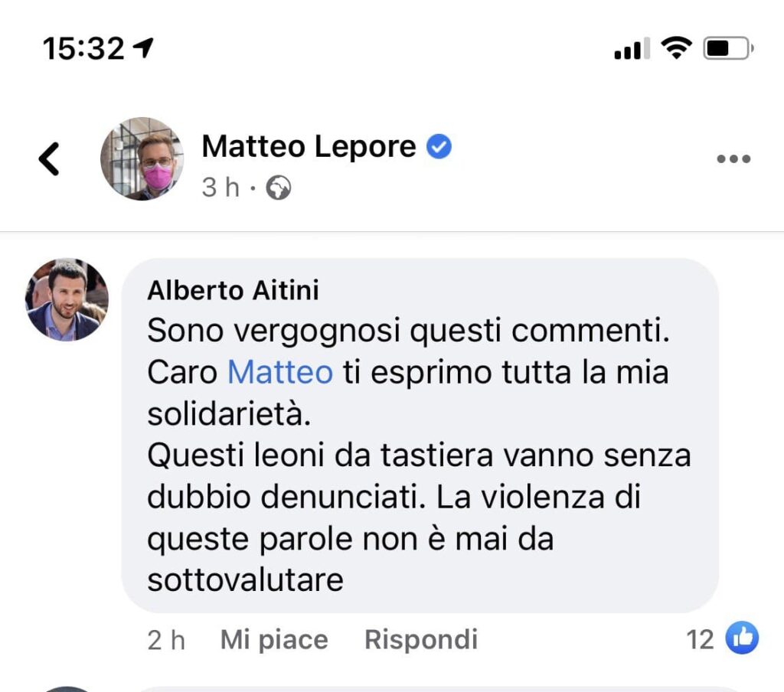
Task: Tap the 3 h post timestamp
Action: (220, 188)
